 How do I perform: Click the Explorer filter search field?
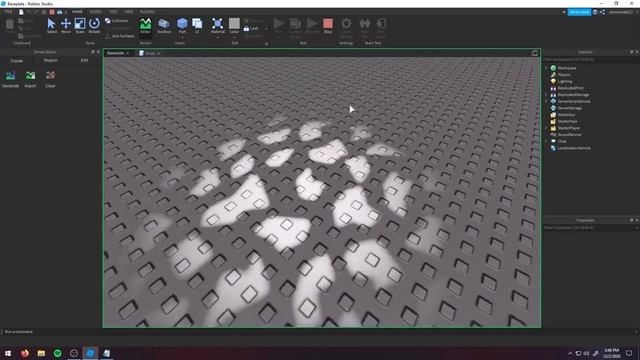[x=591, y=60]
